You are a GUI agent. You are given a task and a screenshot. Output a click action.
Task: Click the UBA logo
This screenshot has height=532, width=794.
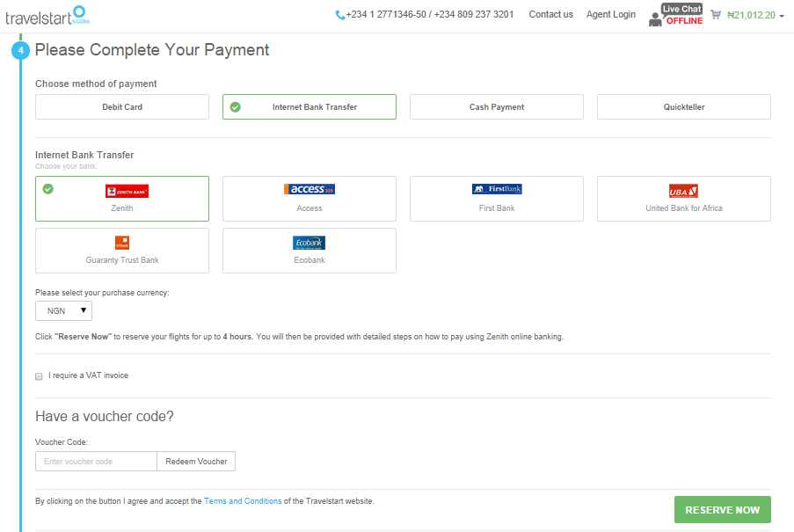click(683, 191)
